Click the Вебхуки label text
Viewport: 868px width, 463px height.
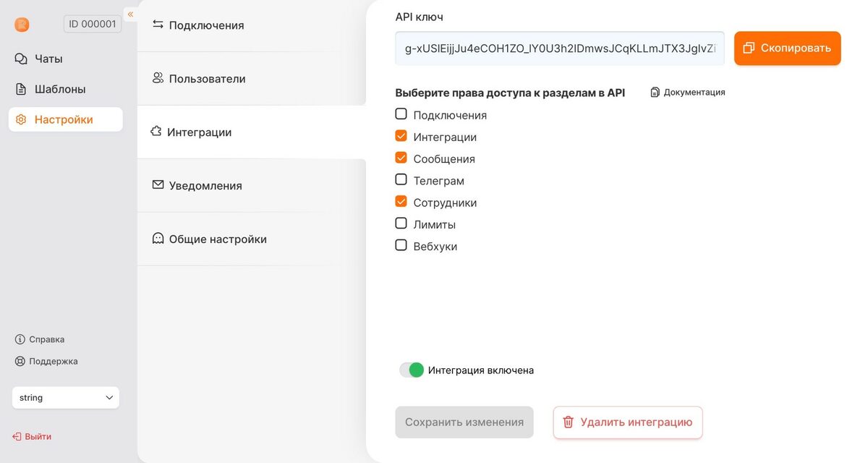point(435,247)
